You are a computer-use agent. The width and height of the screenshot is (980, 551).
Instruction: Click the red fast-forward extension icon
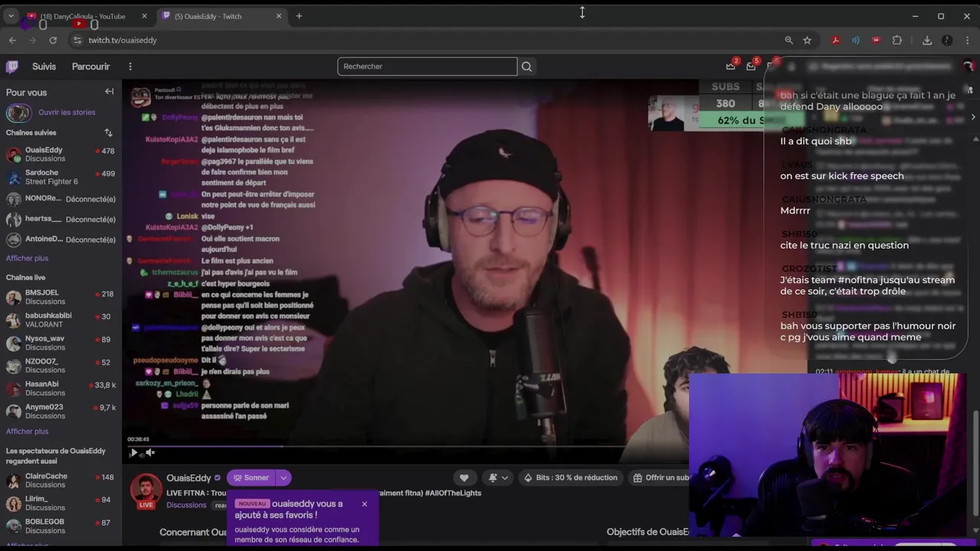pos(876,40)
